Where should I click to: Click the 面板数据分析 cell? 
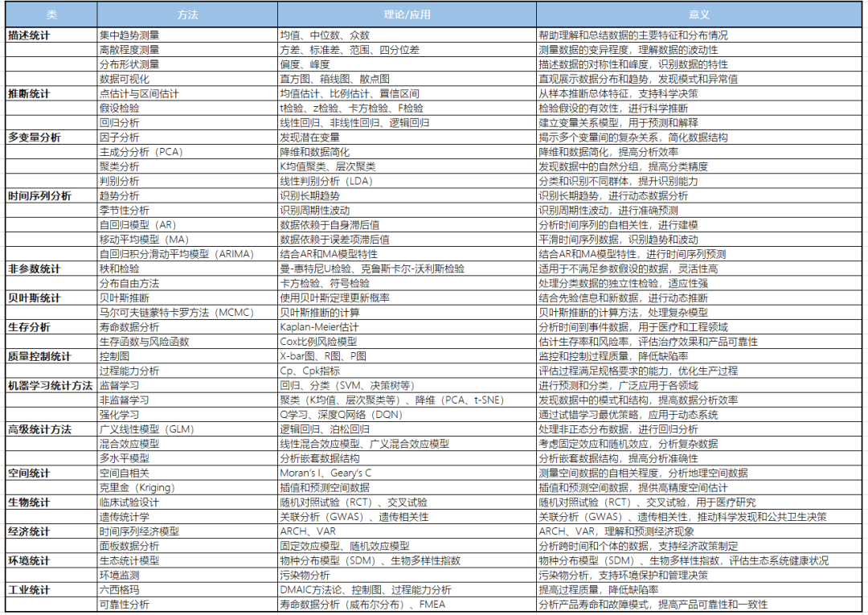(x=187, y=547)
